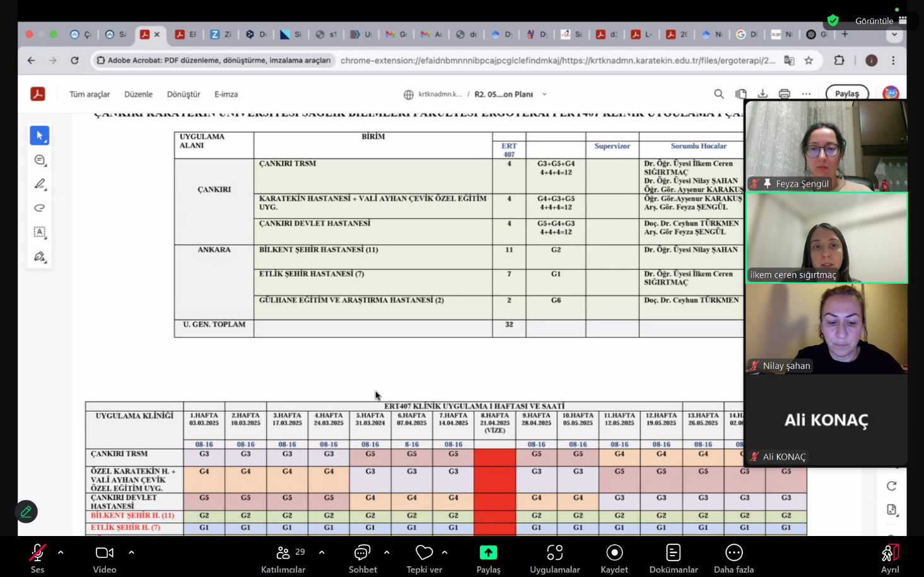Share screen with the green Paylaş button
The height and width of the screenshot is (577, 924).
[x=488, y=558]
